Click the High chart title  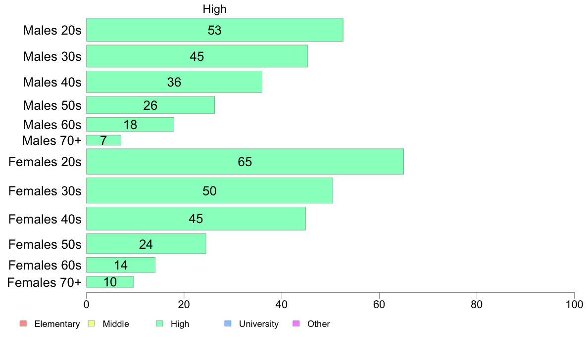(214, 9)
